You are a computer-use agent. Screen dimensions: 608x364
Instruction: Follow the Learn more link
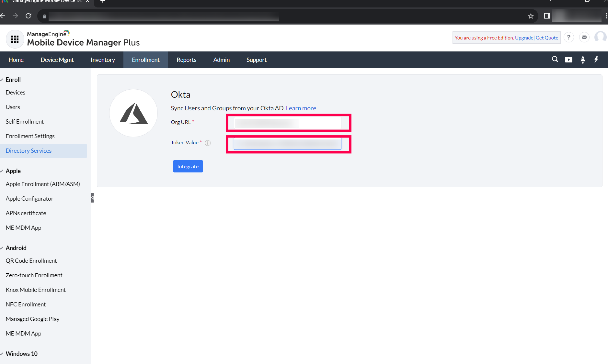pyautogui.click(x=301, y=108)
